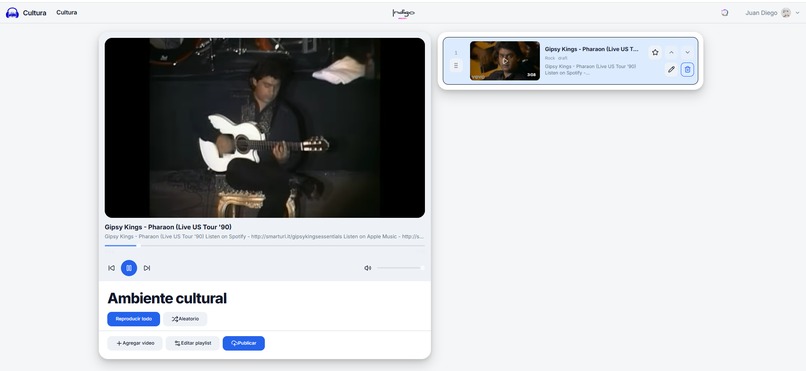Open the Juan Diego user menu
Screen dimensions: 806x371
[773, 13]
